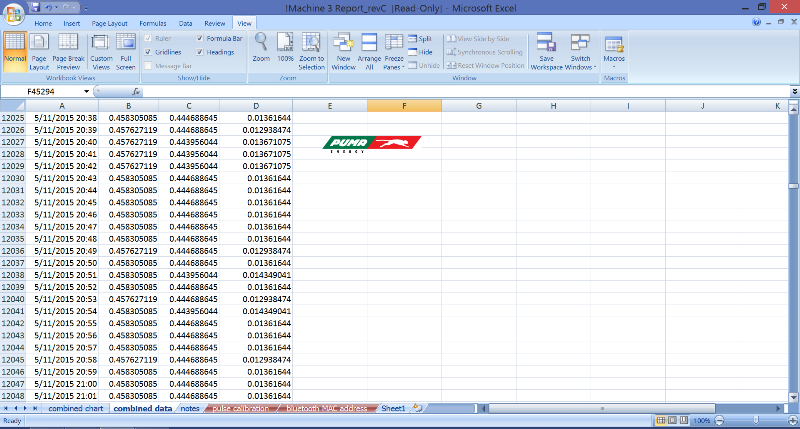Open Excel Help
The width and height of the screenshot is (800, 429).
(756, 22)
